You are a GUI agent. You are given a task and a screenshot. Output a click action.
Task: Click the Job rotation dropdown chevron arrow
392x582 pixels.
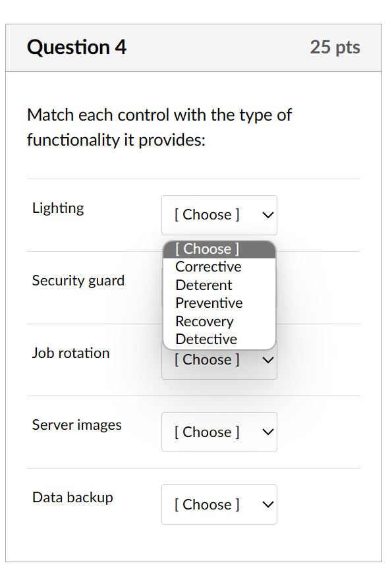tap(266, 360)
